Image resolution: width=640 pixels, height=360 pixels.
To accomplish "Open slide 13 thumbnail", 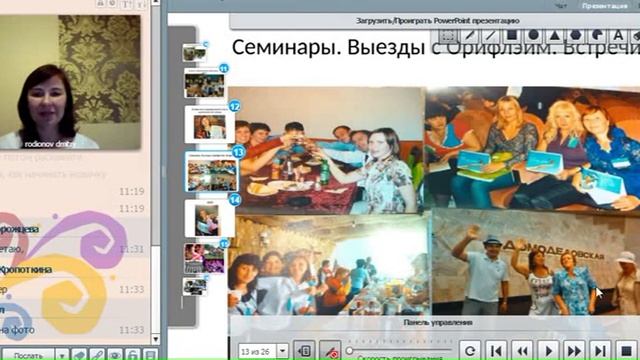I will 211,172.
